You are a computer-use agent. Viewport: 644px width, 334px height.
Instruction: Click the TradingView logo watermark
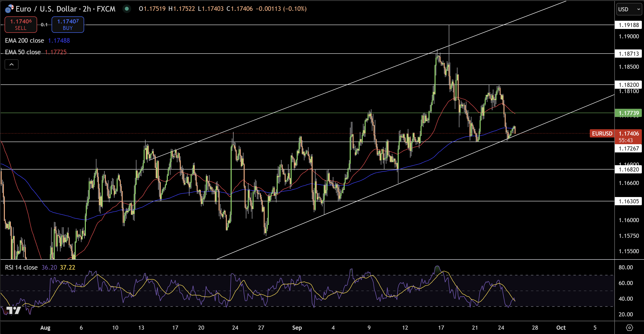click(13, 310)
